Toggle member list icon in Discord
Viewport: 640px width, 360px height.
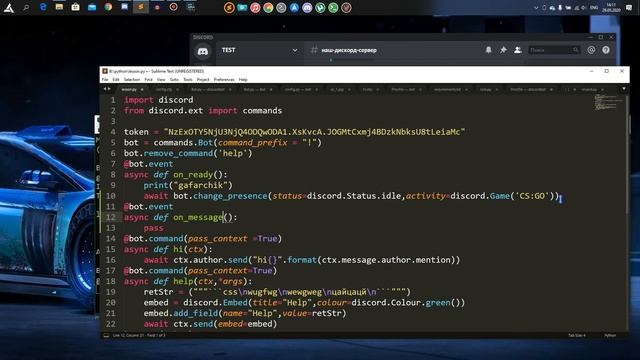518,50
